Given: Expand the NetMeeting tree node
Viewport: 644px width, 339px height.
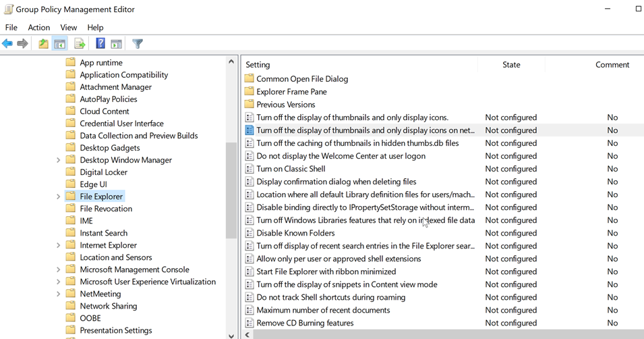Looking at the screenshot, I should [58, 294].
